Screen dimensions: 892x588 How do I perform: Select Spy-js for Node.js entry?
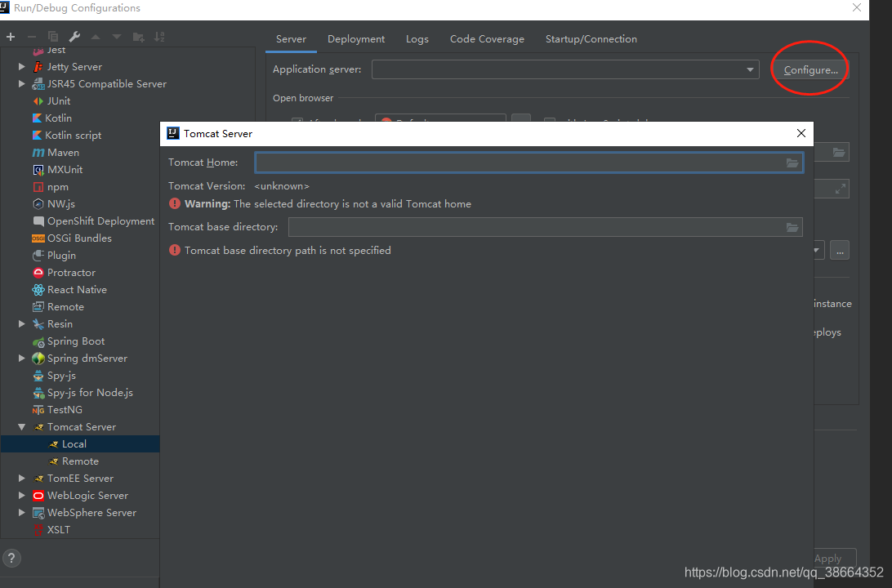[x=89, y=393]
